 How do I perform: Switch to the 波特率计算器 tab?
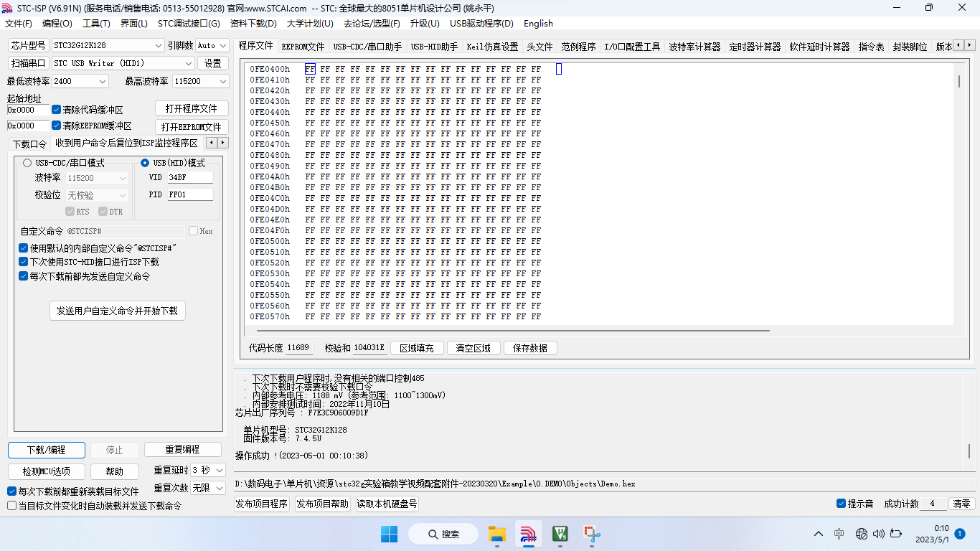click(x=694, y=47)
